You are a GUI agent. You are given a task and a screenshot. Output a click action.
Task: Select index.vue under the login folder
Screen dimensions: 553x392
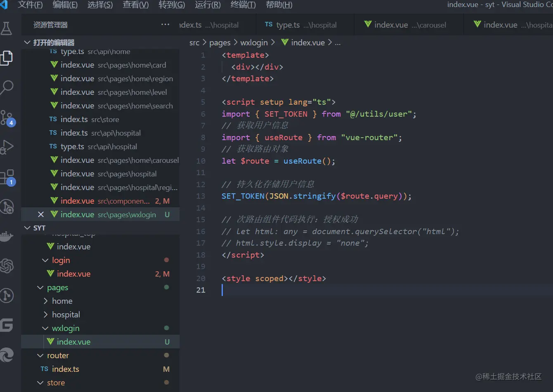click(100, 274)
